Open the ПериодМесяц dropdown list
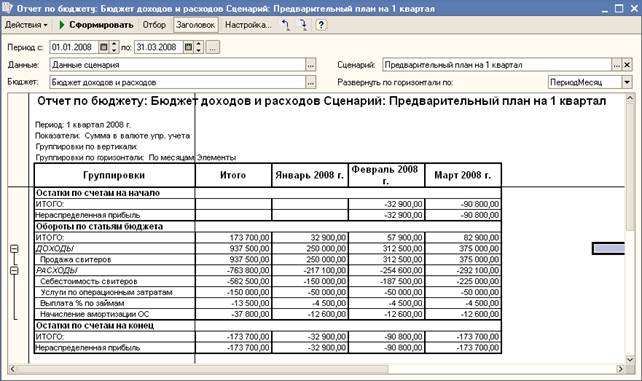 click(x=627, y=82)
